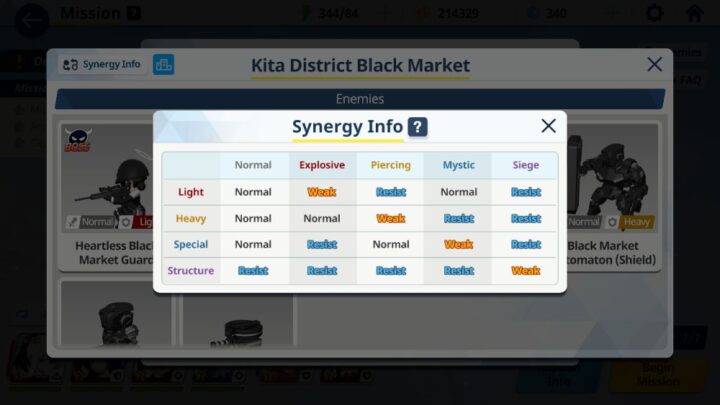
Task: Click the Synergy Info button in enemy panel
Action: 101,64
